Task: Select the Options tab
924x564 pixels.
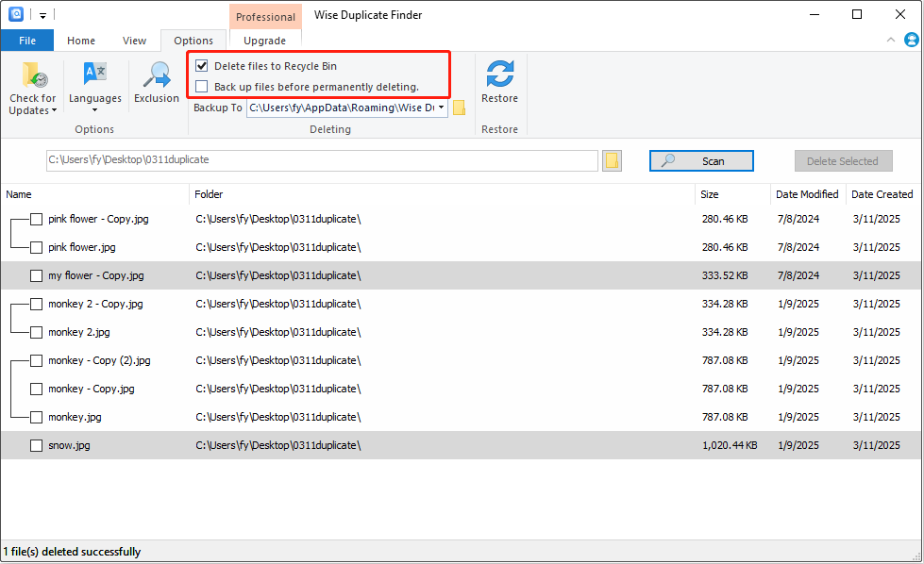Action: [193, 41]
